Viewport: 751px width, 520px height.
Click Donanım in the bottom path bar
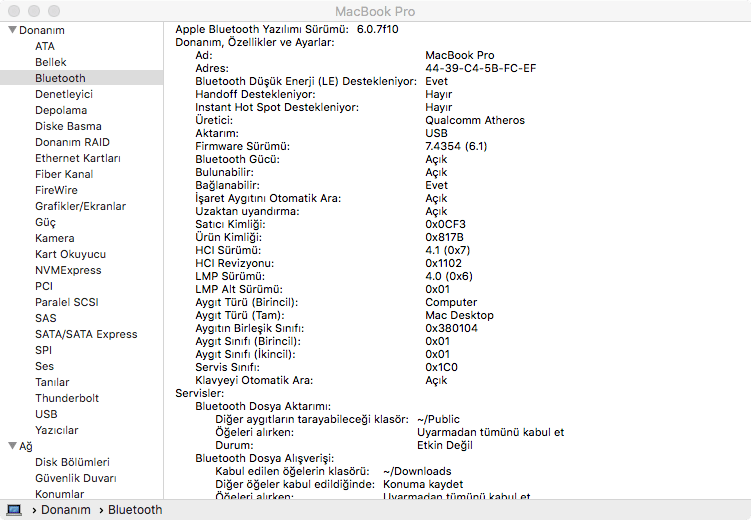pos(66,510)
